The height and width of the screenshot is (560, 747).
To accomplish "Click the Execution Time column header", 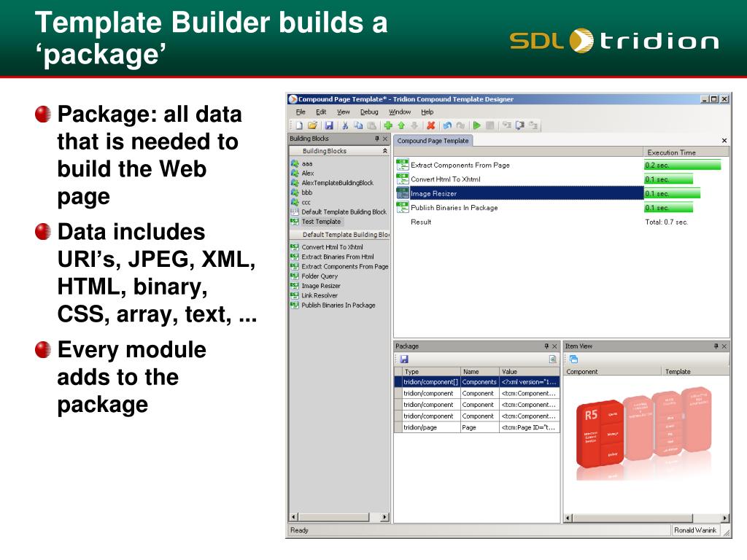I will click(x=686, y=152).
